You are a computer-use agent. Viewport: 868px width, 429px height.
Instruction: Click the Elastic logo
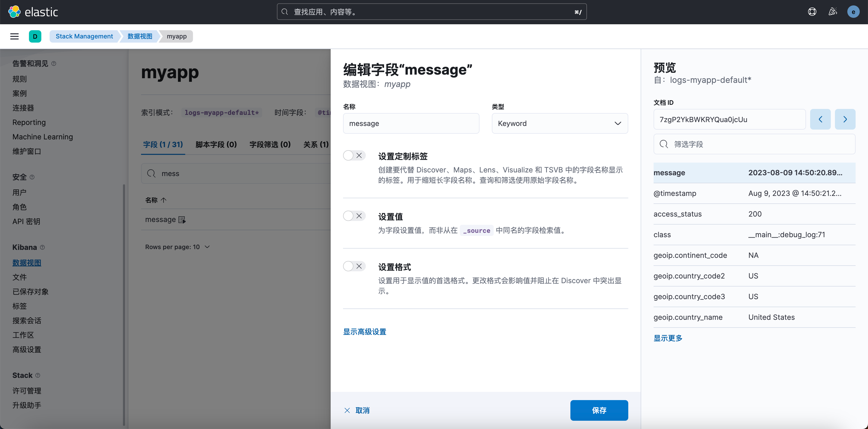click(x=33, y=12)
